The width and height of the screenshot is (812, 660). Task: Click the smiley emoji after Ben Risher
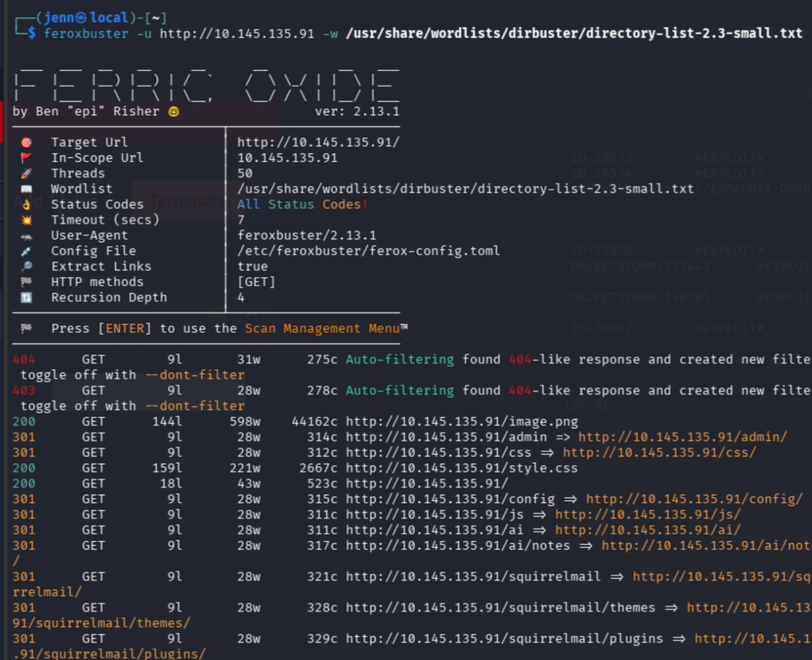(x=174, y=112)
